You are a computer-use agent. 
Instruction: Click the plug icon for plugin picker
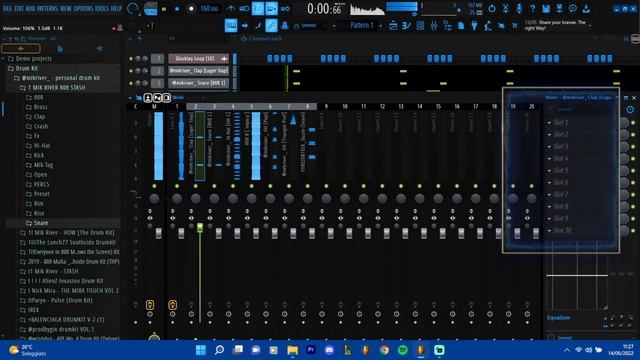coord(474,26)
